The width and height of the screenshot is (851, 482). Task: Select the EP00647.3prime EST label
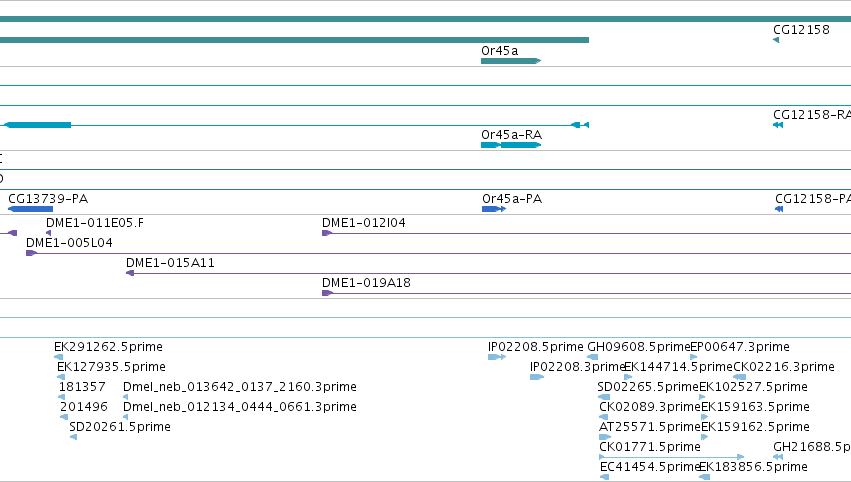740,347
